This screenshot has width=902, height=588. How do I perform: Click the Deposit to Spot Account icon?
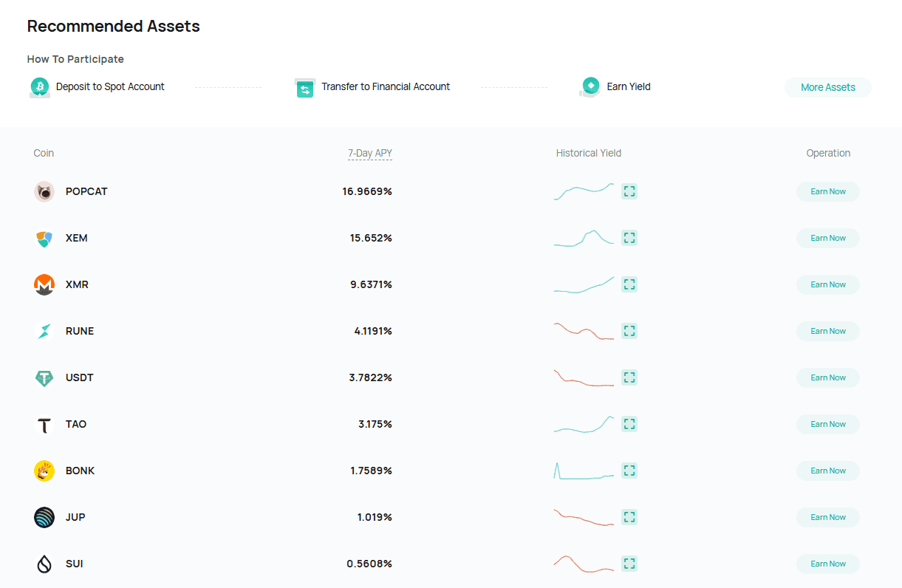coord(39,87)
